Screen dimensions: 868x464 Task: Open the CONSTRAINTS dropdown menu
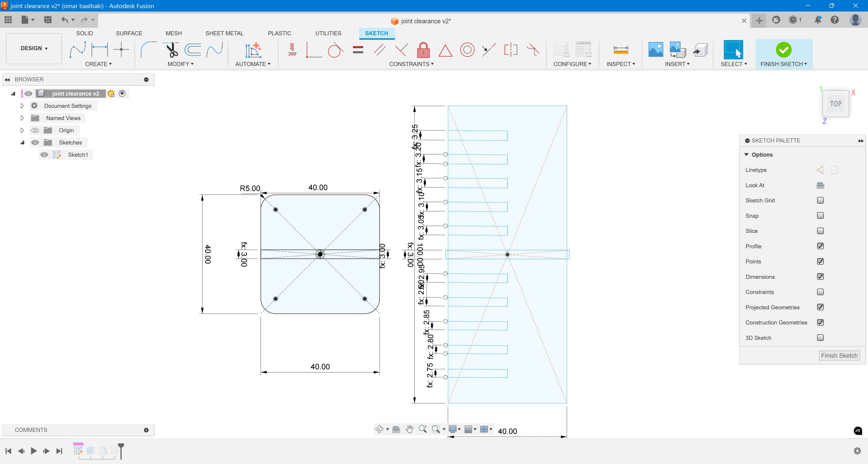coord(411,64)
